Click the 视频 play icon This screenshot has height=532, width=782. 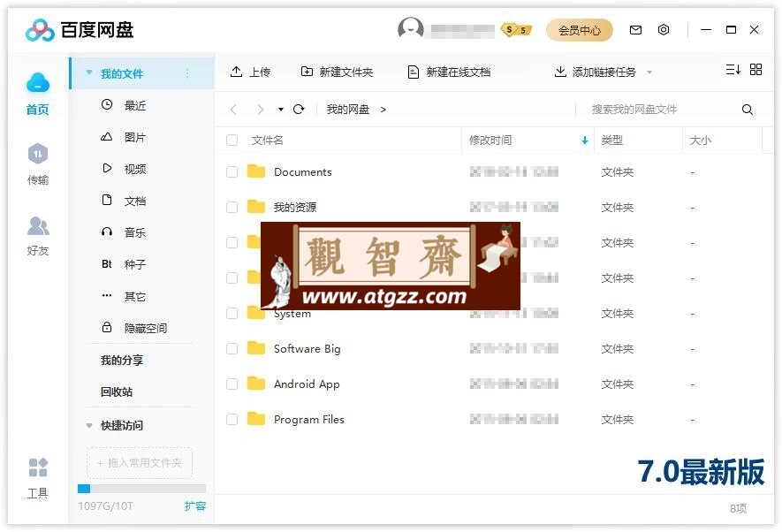[x=107, y=168]
